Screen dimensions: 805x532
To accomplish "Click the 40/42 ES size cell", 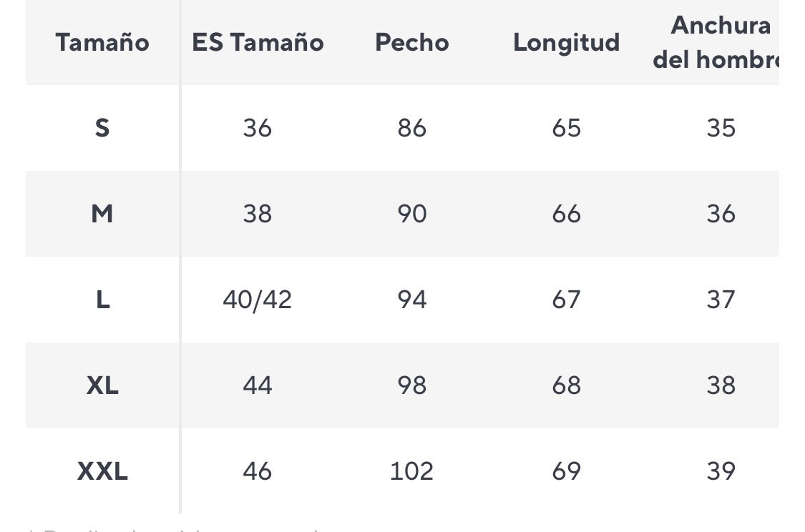I will point(258,300).
